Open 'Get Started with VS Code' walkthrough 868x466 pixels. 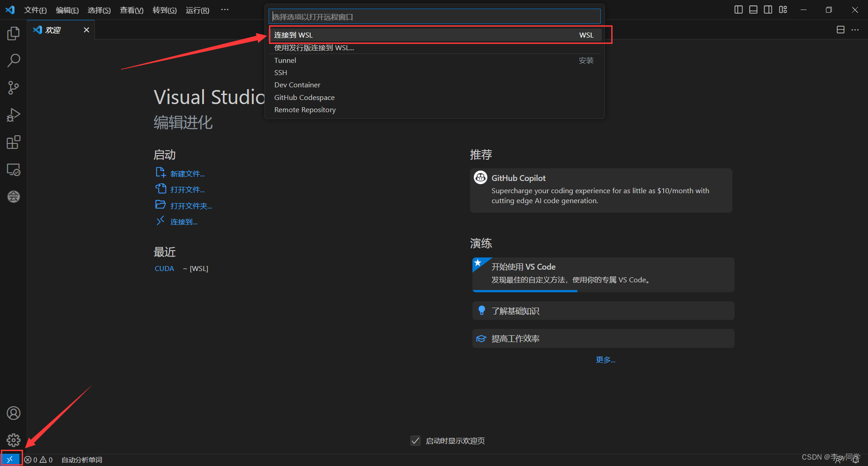tap(603, 274)
